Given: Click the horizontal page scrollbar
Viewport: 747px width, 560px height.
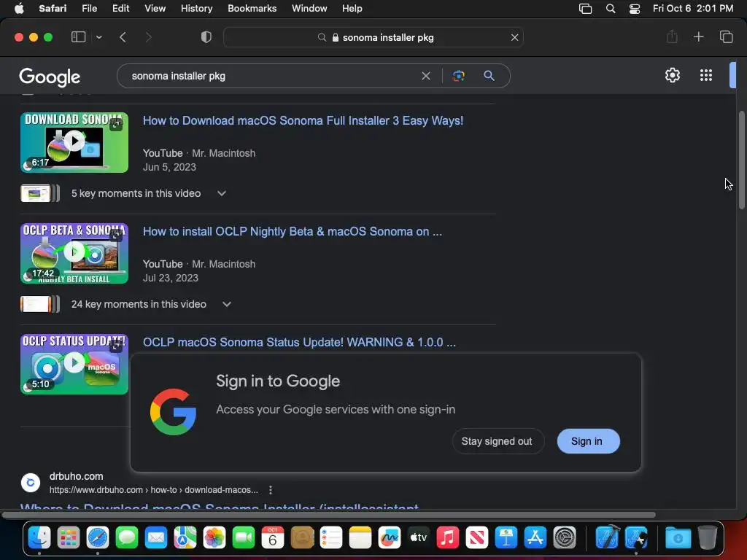Looking at the screenshot, I should 329,515.
